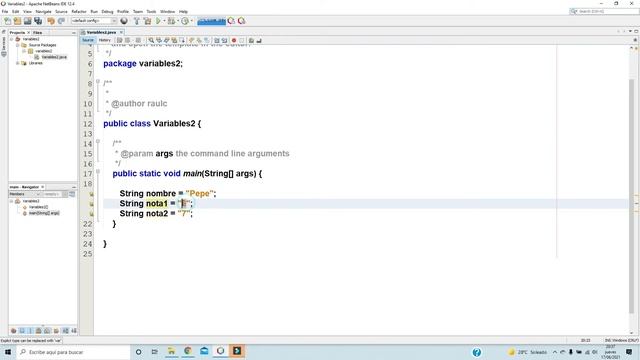Fold the class Javadoc comment at line 8
Screen dimensions: 640x360
(98, 82)
